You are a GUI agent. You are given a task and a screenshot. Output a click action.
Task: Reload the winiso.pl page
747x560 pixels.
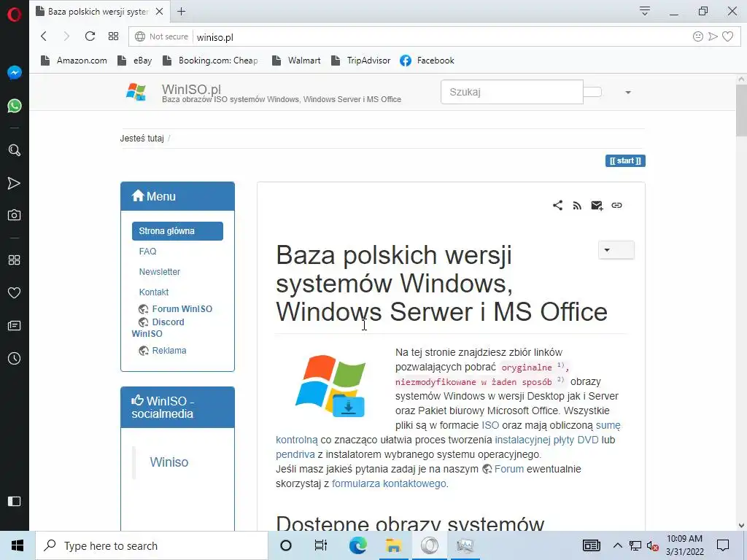point(90,36)
